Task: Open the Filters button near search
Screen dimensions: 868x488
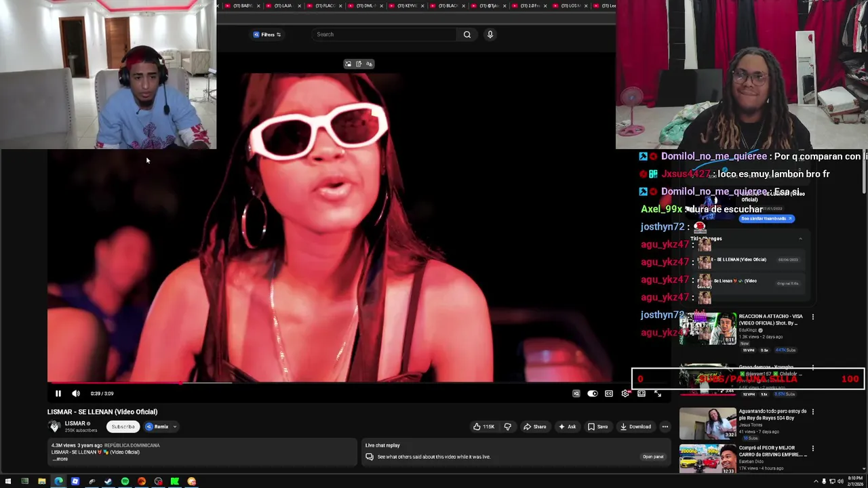Action: (x=267, y=35)
